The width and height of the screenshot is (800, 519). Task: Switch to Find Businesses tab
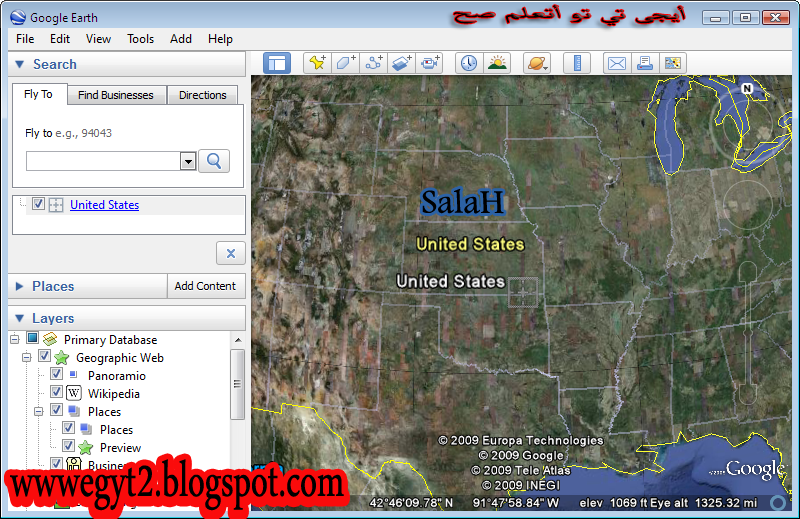pyautogui.click(x=116, y=95)
